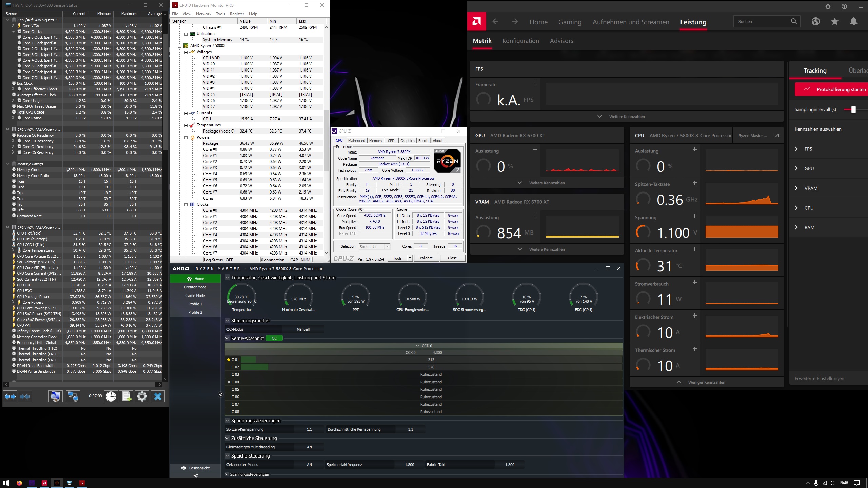Toggle Gekoppelter Modus AN setting

click(x=309, y=465)
